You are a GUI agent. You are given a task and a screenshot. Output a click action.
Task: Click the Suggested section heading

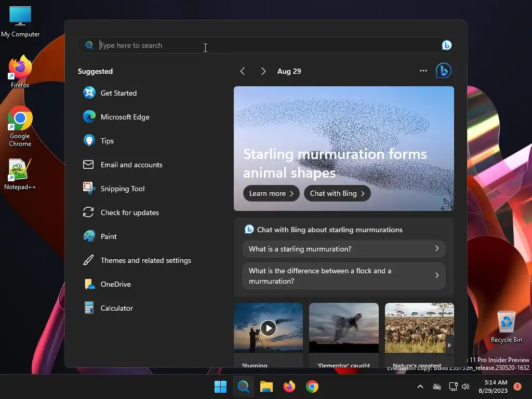tap(95, 71)
